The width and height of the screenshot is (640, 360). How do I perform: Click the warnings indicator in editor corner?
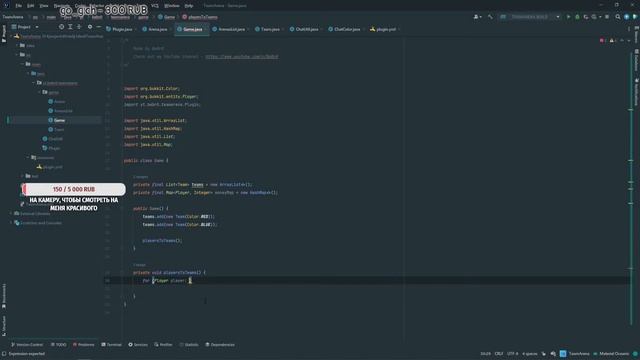pos(613,41)
